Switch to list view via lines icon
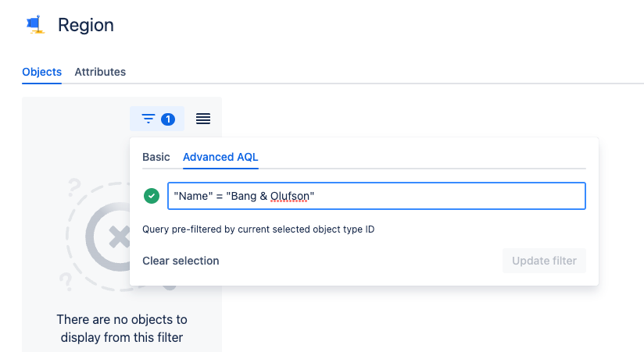This screenshot has height=352, width=644. (203, 119)
